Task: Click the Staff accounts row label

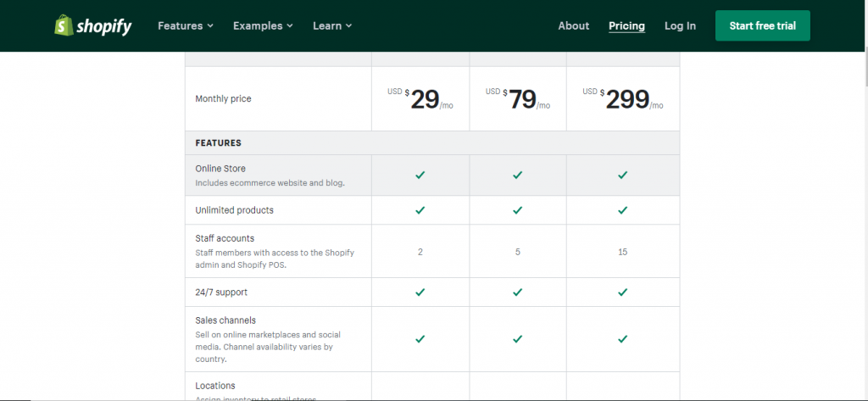Action: point(225,238)
